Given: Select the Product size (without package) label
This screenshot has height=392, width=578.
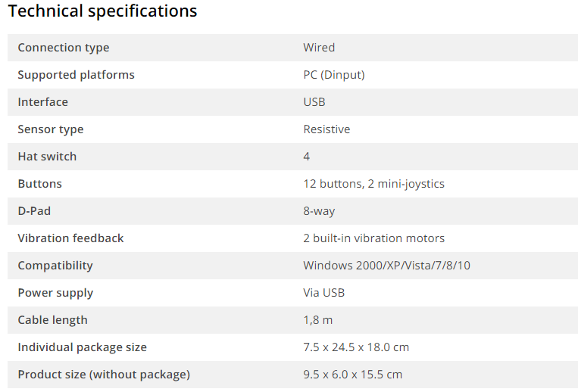Looking at the screenshot, I should 104,375.
